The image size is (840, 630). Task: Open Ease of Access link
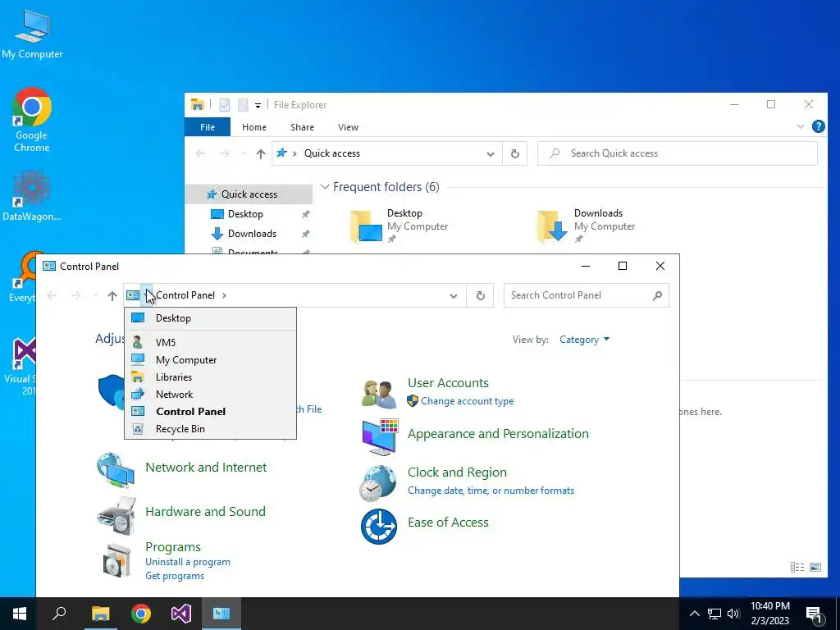(x=448, y=523)
